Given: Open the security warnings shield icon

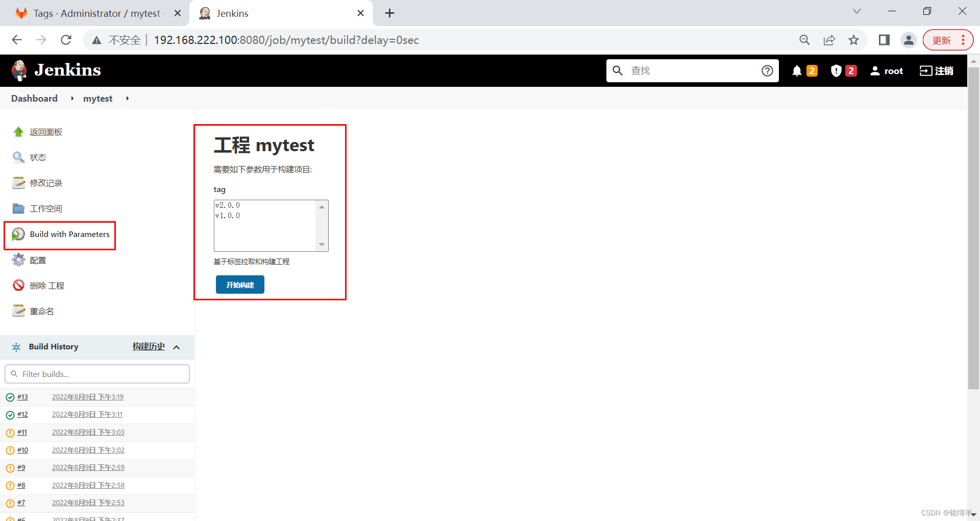Looking at the screenshot, I should (x=836, y=71).
